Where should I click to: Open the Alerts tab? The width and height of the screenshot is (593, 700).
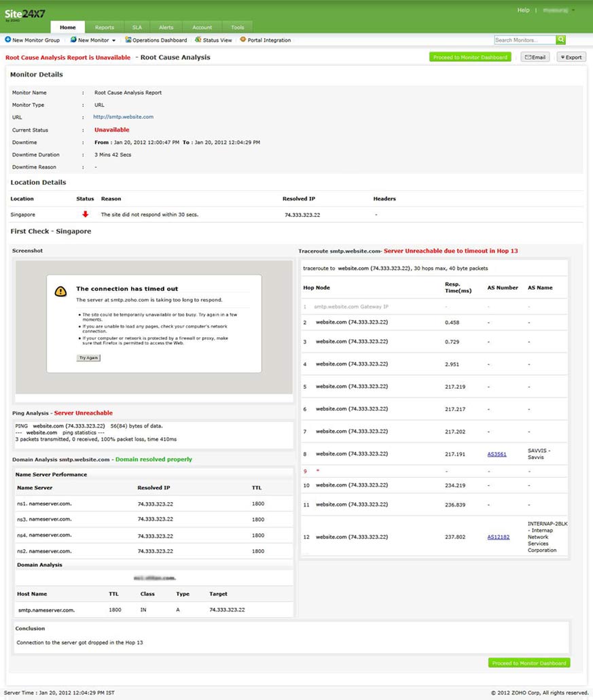tap(166, 27)
